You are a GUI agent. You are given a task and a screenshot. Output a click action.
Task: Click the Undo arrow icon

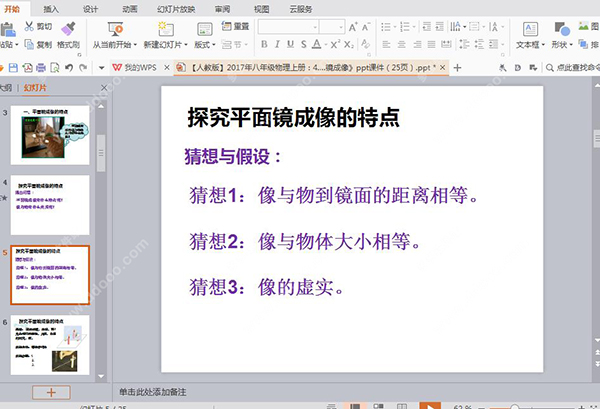(69, 68)
